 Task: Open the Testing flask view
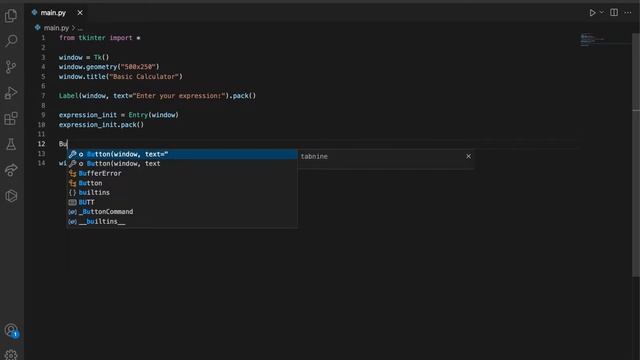point(11,144)
